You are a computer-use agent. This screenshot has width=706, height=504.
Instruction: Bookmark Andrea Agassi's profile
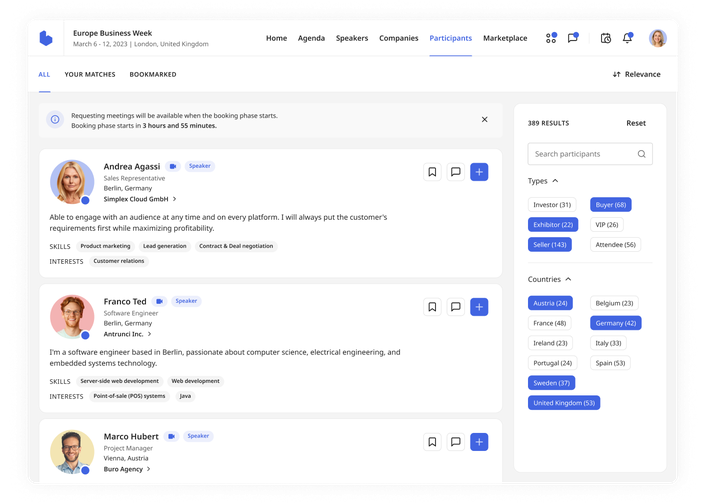pyautogui.click(x=432, y=172)
